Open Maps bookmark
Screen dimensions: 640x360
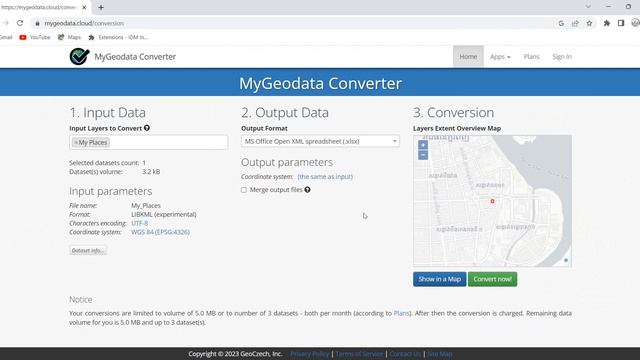(69, 37)
